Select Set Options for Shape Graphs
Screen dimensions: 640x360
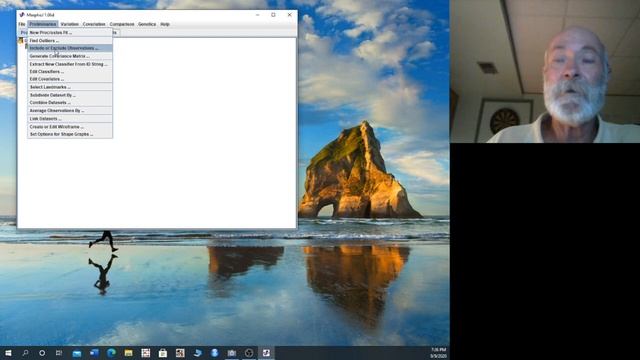(x=70, y=134)
